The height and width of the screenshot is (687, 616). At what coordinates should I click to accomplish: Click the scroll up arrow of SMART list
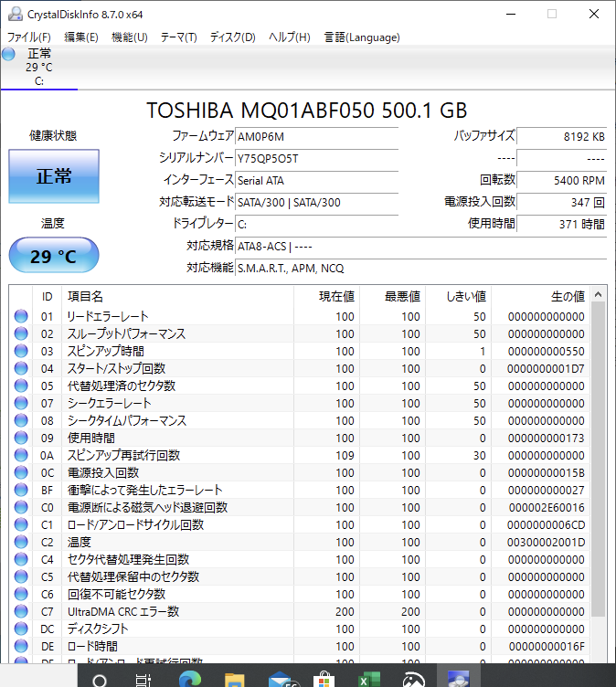click(x=598, y=294)
